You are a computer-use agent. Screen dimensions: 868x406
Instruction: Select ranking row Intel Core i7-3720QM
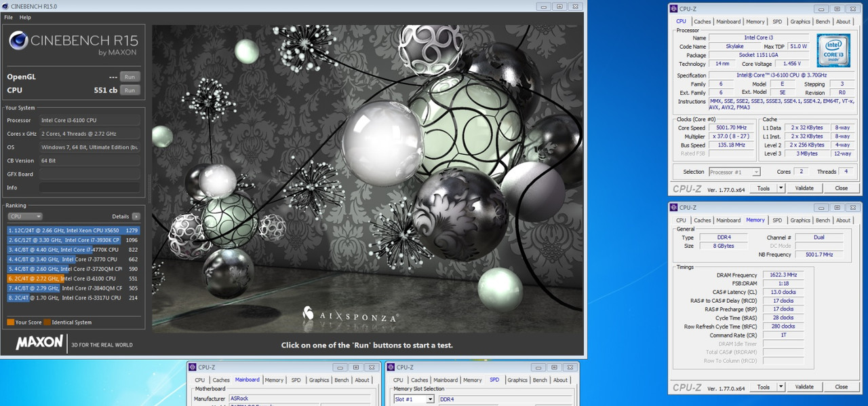tap(73, 269)
